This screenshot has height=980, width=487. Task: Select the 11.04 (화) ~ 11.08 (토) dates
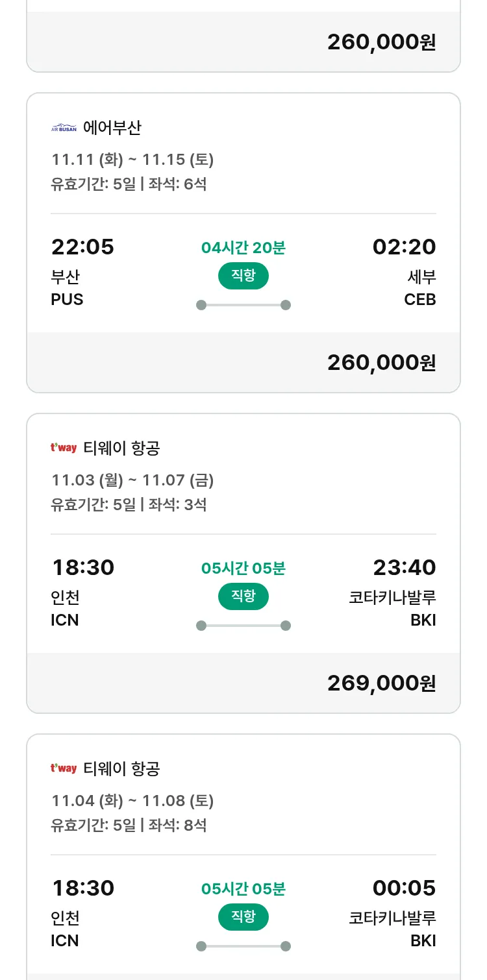(x=132, y=801)
